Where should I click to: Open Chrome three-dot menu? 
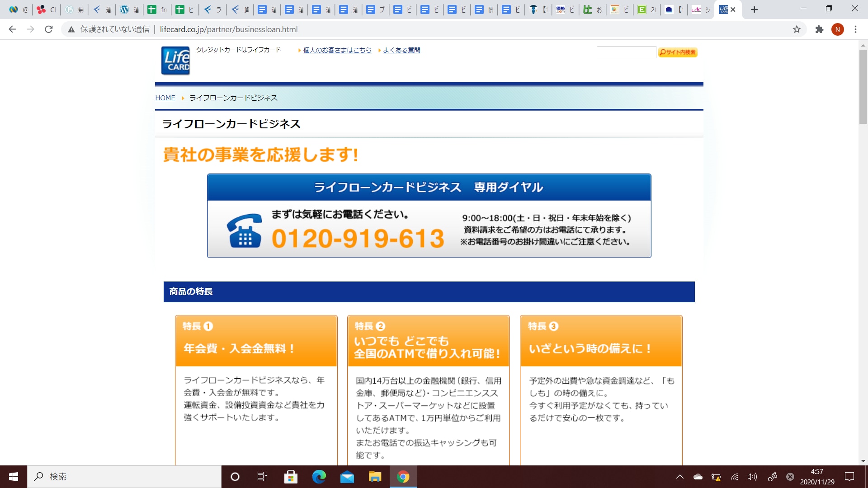click(855, 29)
